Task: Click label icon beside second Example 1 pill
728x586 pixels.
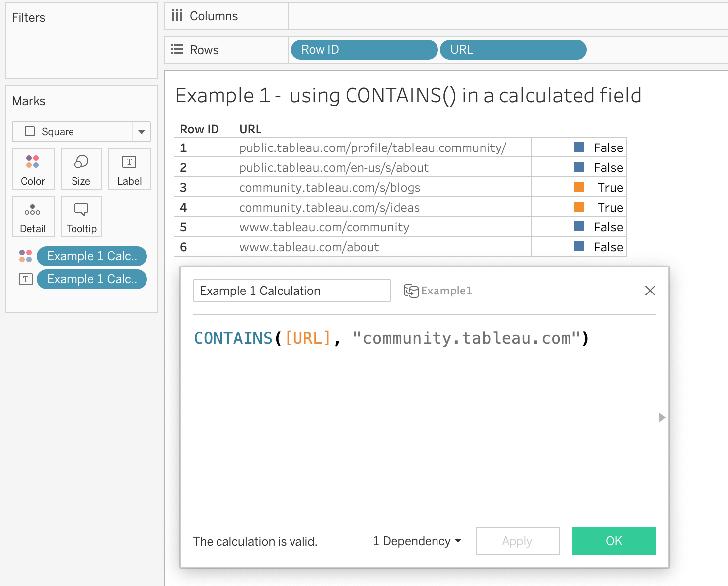Action: pos(25,279)
